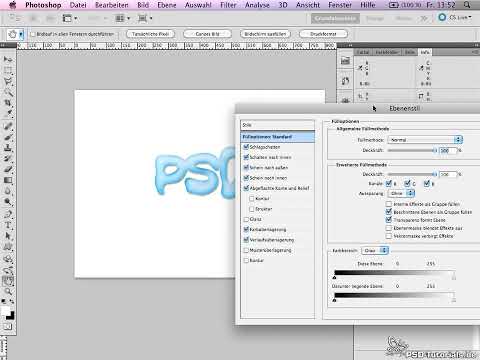Toggle Schatten nach innen style
This screenshot has height=360, width=480.
tap(246, 157)
